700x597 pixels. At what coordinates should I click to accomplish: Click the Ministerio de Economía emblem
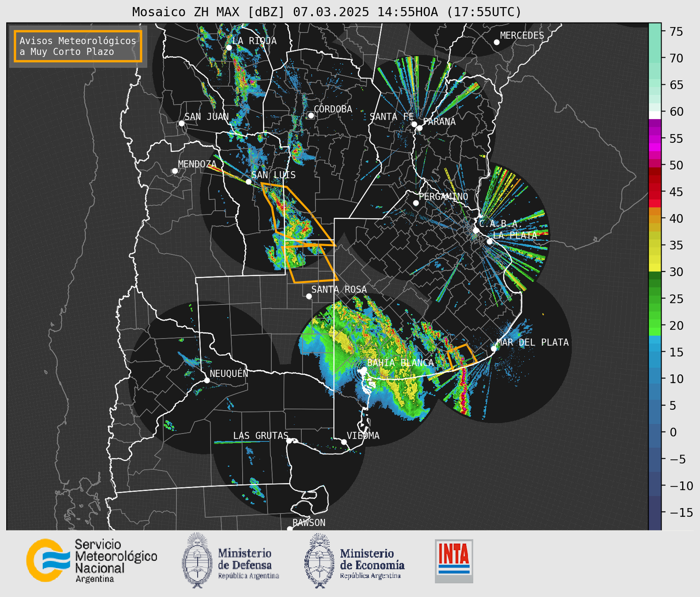(320, 560)
